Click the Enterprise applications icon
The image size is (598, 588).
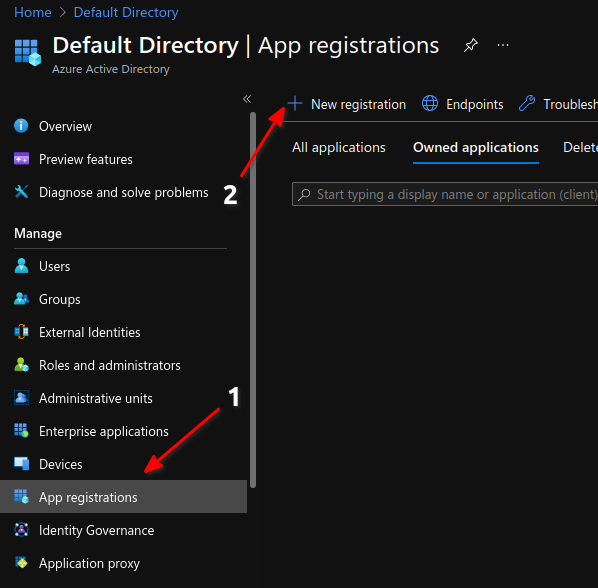coord(21,431)
